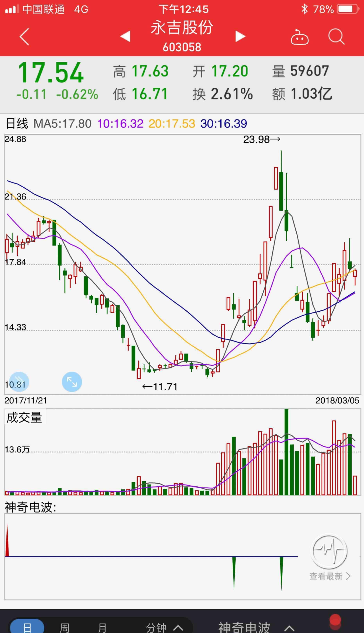Go to previous stock with left triangle
Viewport: 364px width, 633px height.
point(125,36)
